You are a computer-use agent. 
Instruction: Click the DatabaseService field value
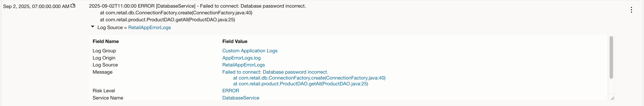240,98
